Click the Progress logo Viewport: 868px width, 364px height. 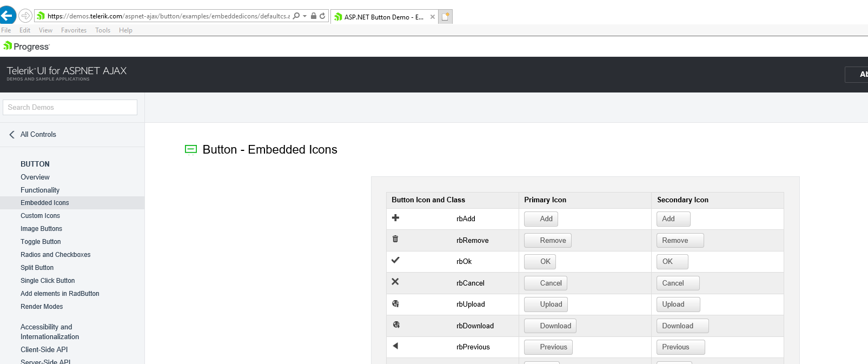pos(26,47)
